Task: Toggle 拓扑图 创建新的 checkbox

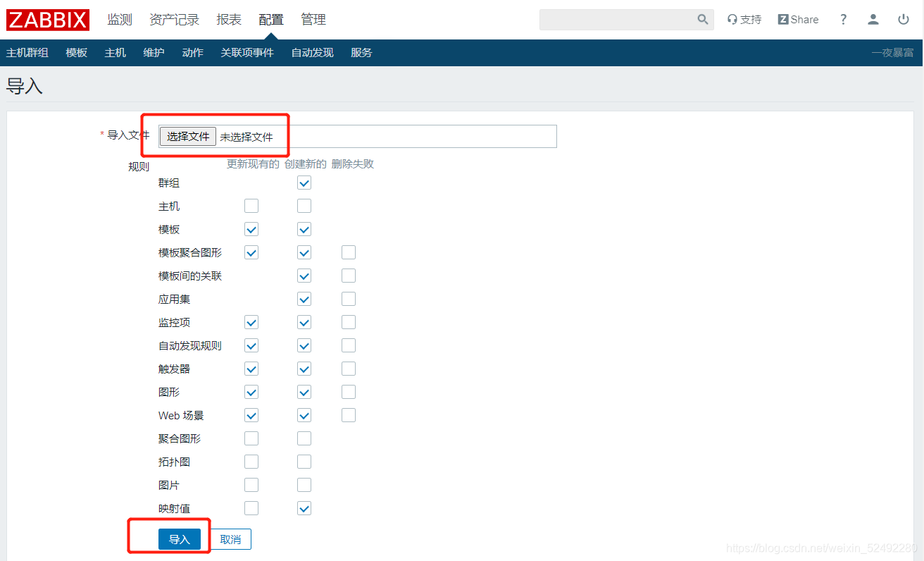Action: (x=304, y=462)
